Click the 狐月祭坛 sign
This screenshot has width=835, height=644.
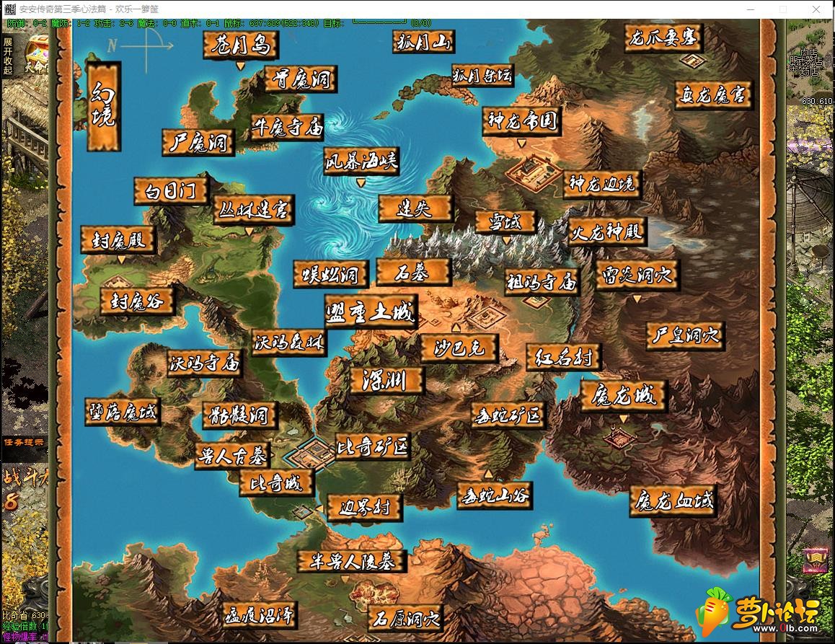(483, 76)
